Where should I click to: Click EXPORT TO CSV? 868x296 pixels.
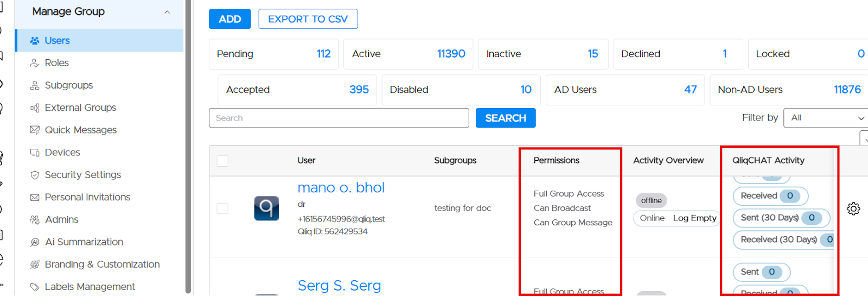click(x=308, y=19)
